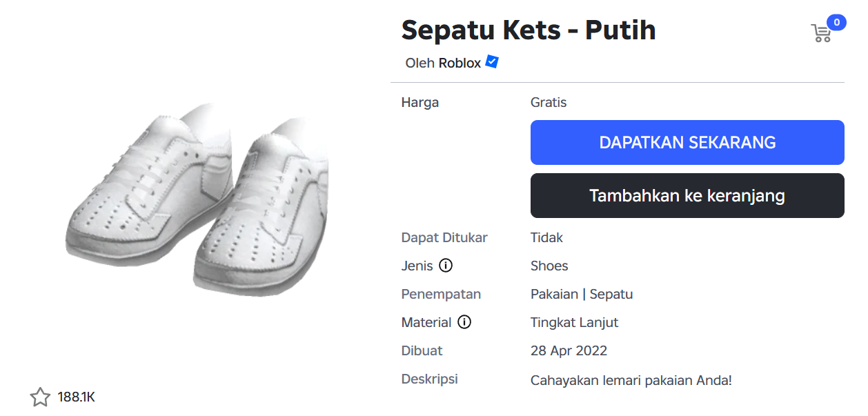This screenshot has width=868, height=416.
Task: Click the Shoes type value
Action: [549, 266]
